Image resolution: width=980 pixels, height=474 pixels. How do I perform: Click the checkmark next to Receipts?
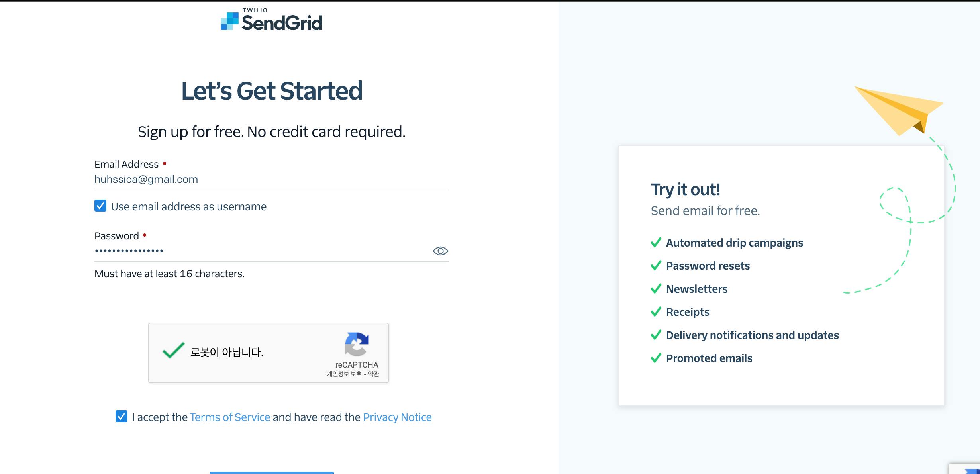tap(656, 312)
